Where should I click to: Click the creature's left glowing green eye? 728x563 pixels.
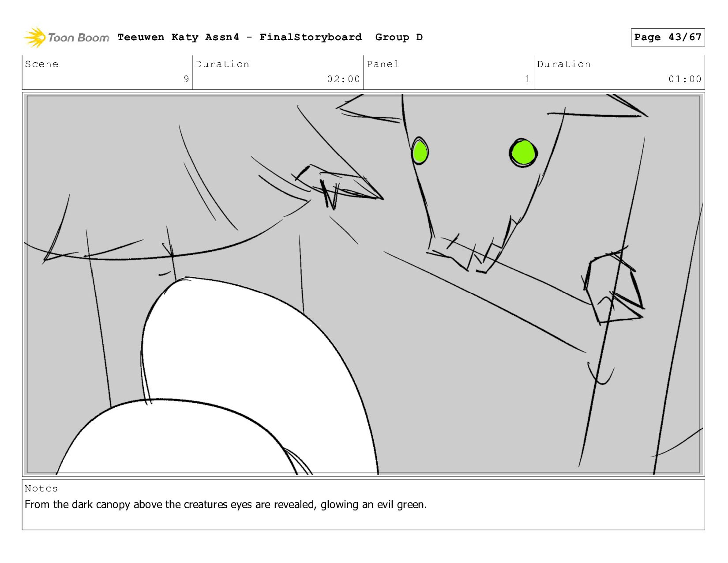pyautogui.click(x=420, y=151)
